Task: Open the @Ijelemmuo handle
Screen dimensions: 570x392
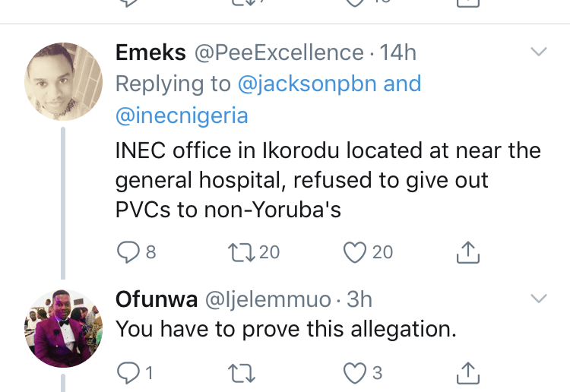Action: point(268,300)
